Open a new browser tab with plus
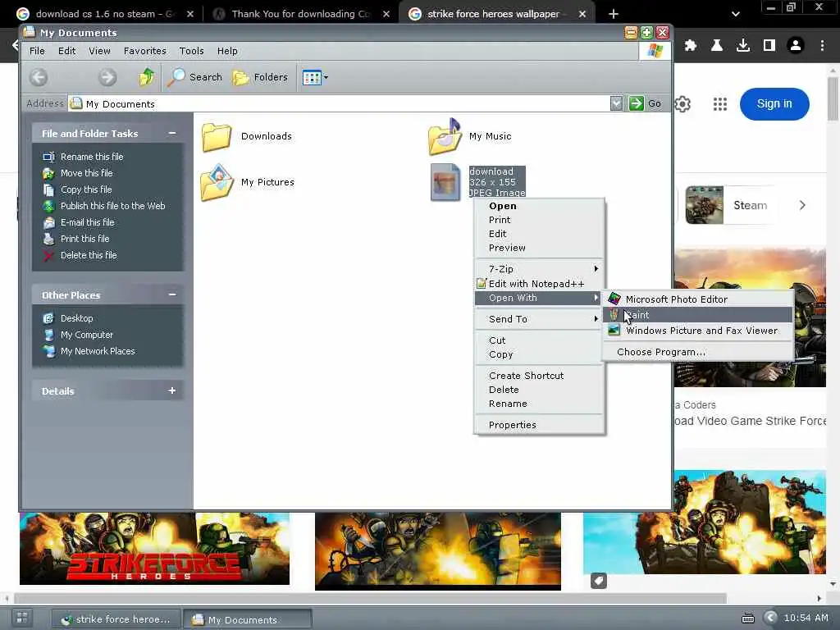This screenshot has height=630, width=840. point(614,14)
